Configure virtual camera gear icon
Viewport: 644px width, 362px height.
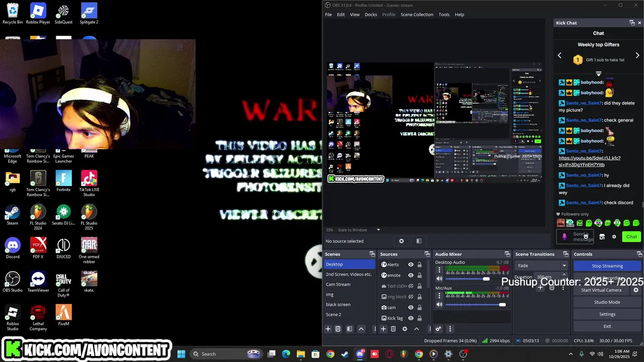(636, 290)
